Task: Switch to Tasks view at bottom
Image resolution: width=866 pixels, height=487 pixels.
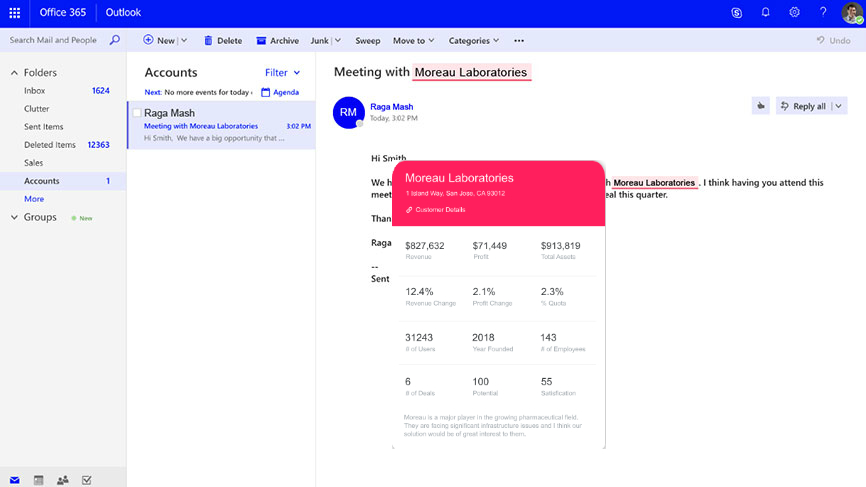Action: coord(87,480)
